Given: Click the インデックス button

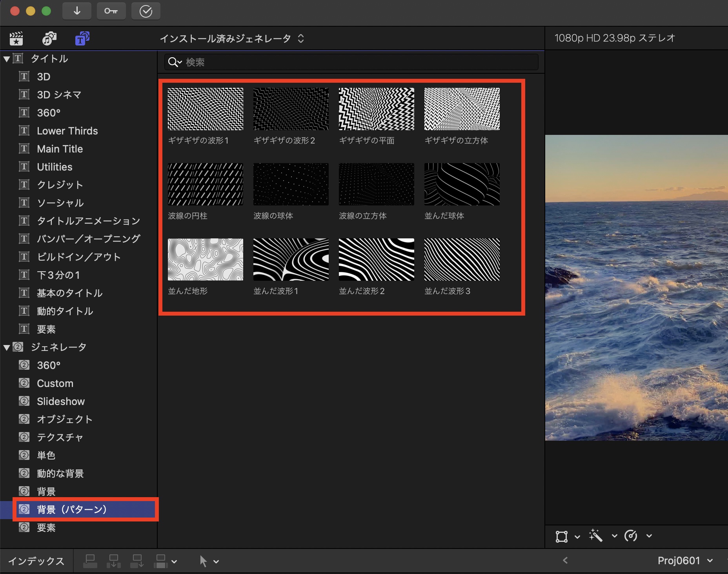Looking at the screenshot, I should [36, 561].
